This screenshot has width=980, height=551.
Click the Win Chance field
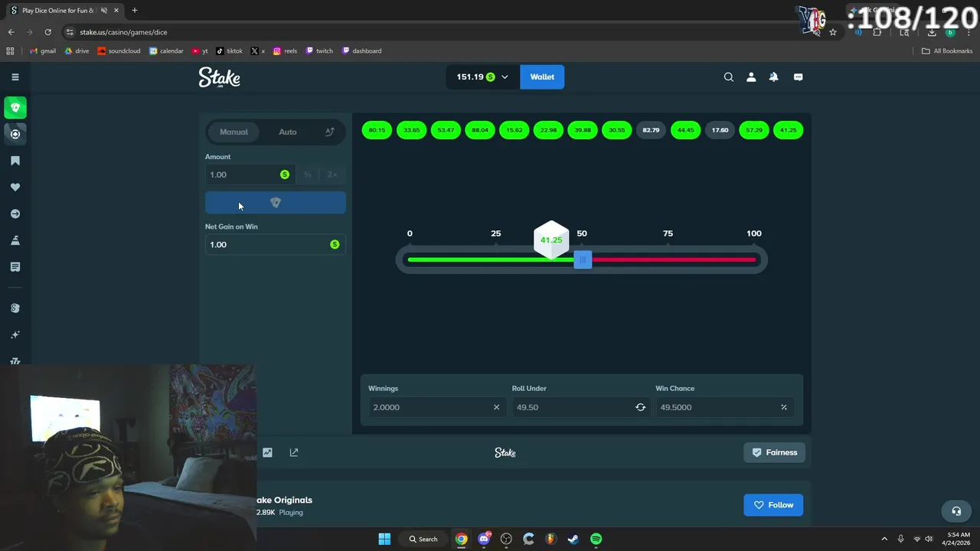[724, 407]
